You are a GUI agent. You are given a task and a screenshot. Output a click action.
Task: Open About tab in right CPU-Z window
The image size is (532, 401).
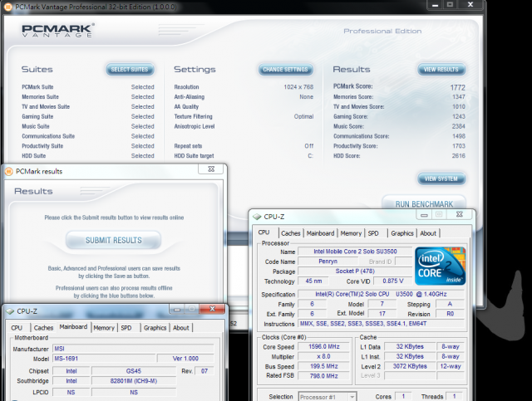point(428,233)
